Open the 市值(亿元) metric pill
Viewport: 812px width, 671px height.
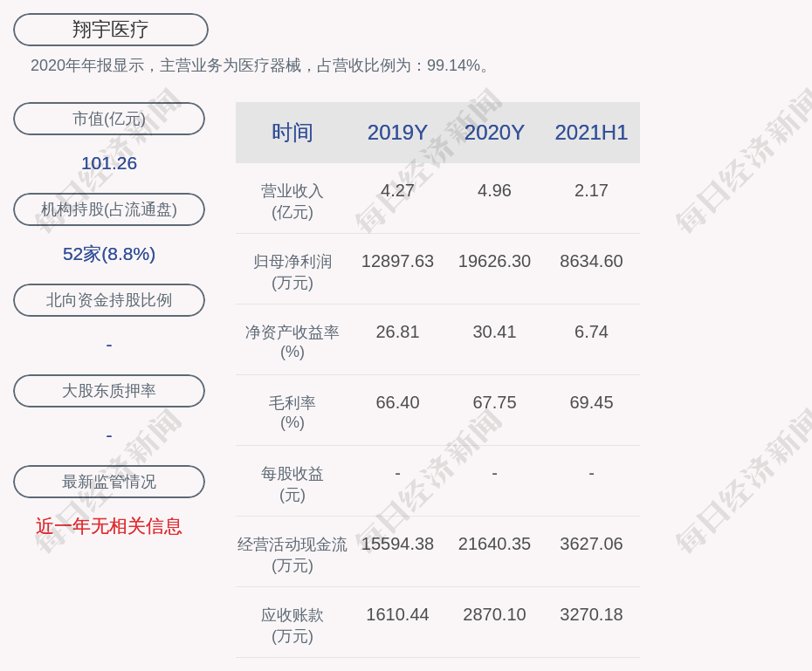[x=109, y=119]
